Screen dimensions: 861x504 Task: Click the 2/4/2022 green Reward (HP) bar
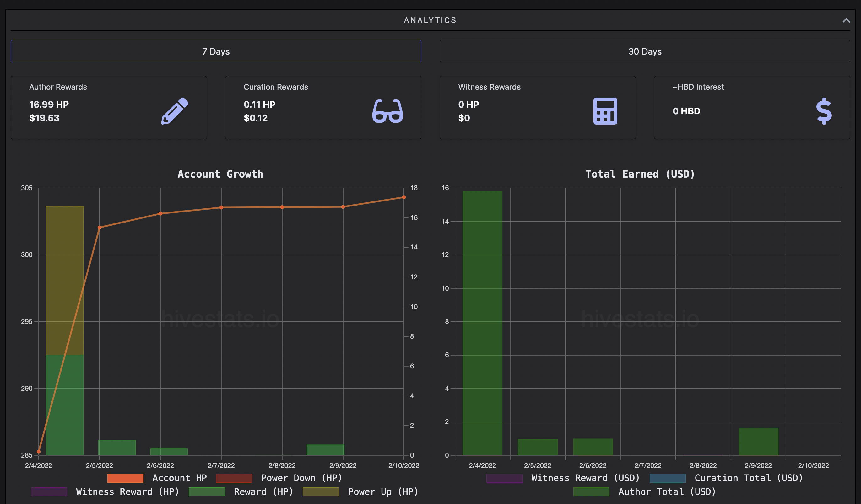(x=65, y=405)
